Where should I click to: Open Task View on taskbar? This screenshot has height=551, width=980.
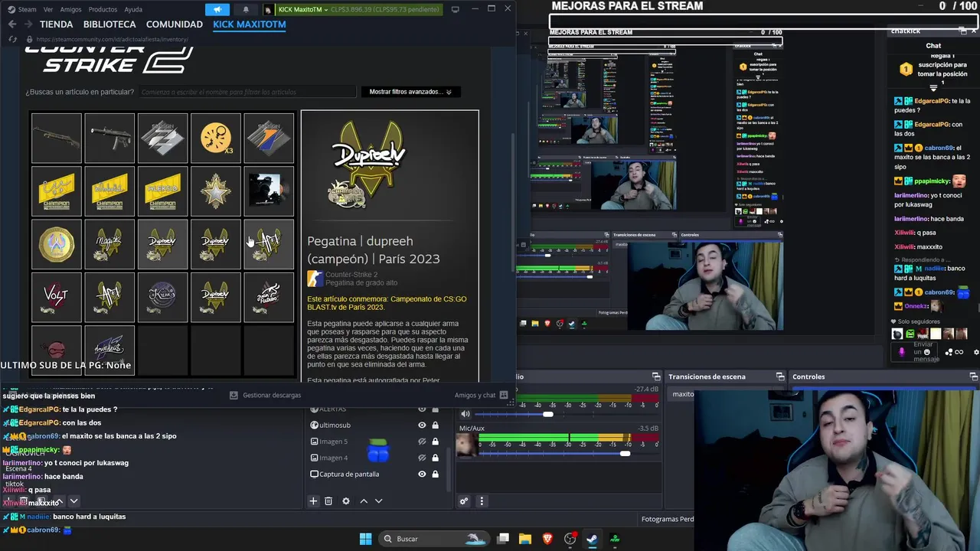[503, 539]
